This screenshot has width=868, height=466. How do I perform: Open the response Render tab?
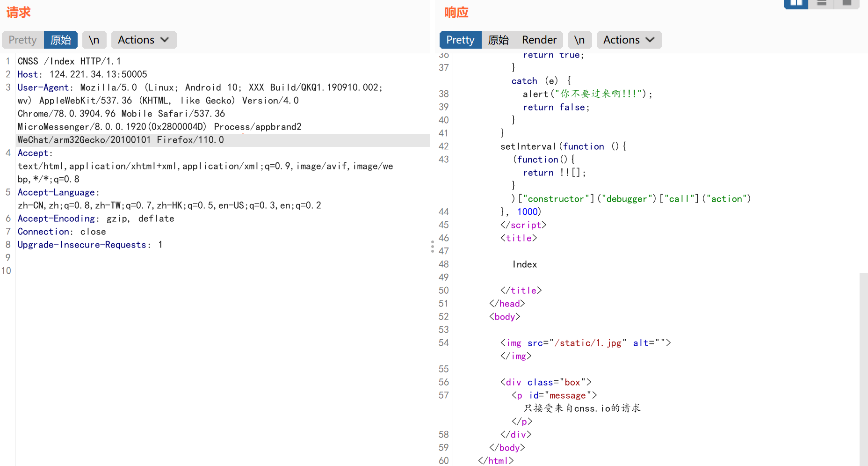[x=539, y=40]
